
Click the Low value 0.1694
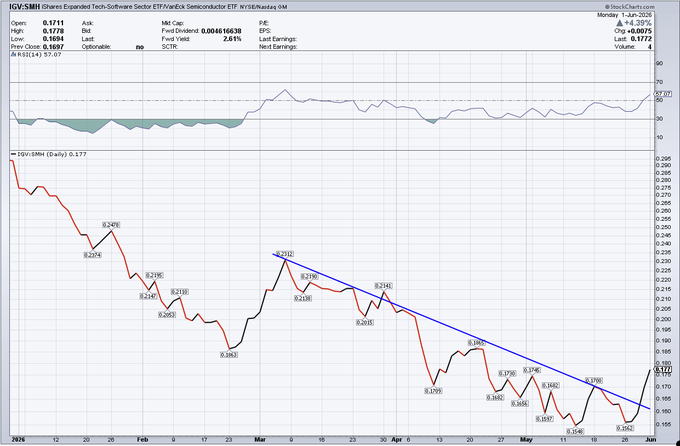pos(53,39)
